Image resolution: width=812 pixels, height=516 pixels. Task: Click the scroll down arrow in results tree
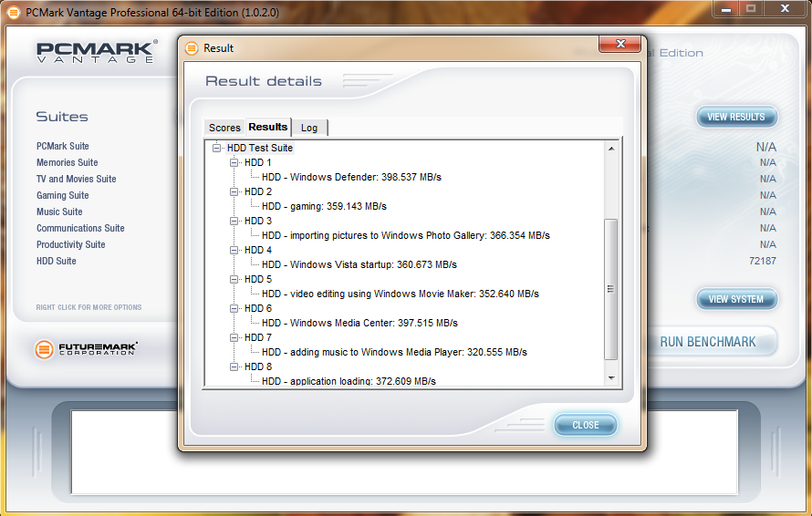click(611, 378)
